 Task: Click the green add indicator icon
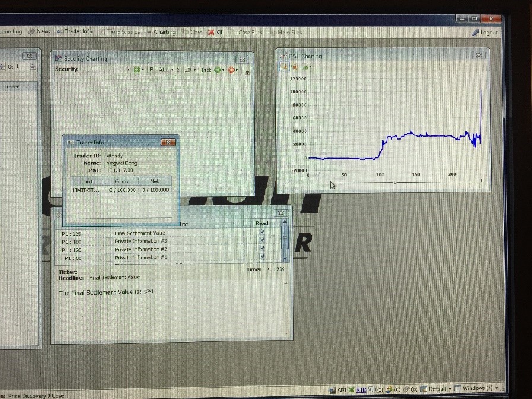point(217,70)
